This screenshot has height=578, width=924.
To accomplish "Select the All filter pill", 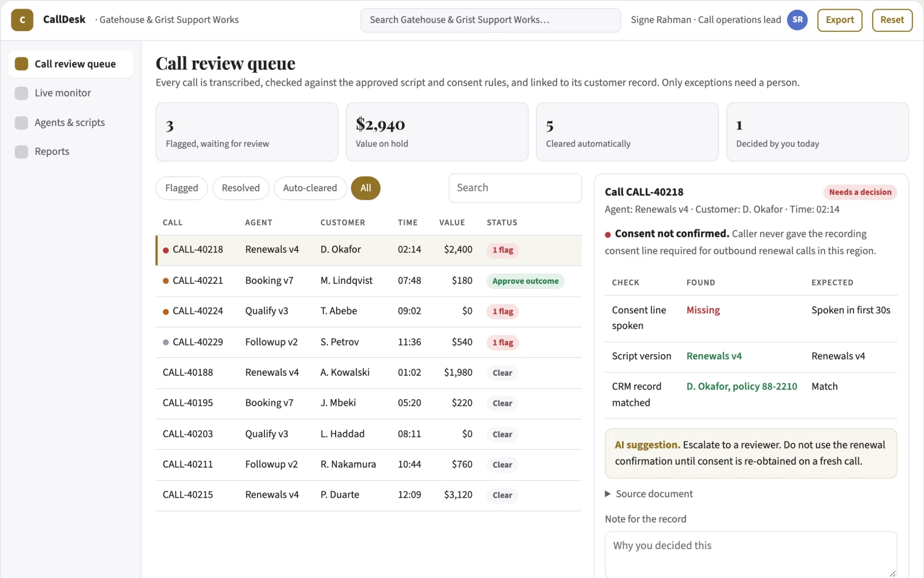I will coord(366,188).
